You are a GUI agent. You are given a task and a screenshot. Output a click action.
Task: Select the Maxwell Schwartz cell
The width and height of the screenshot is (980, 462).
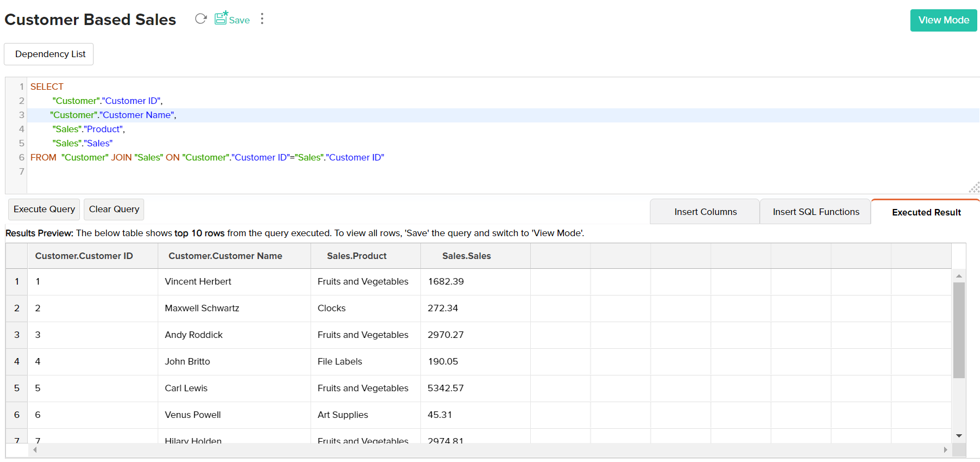[x=202, y=309]
